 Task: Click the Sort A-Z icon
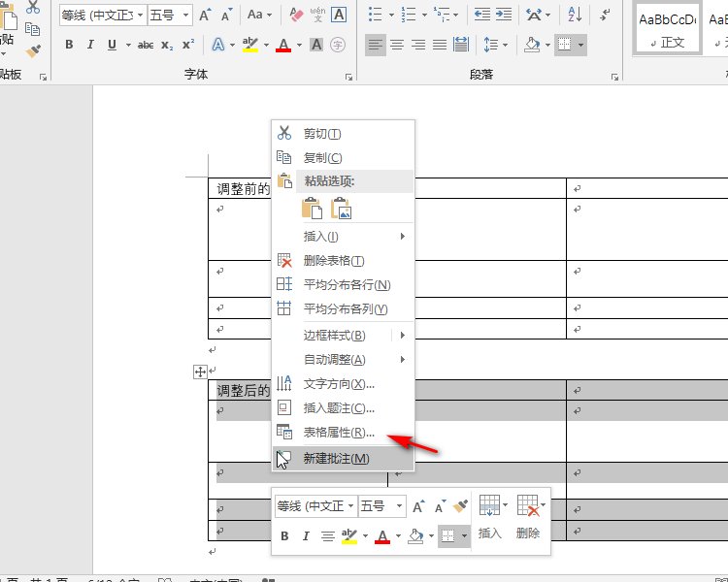pyautogui.click(x=575, y=15)
